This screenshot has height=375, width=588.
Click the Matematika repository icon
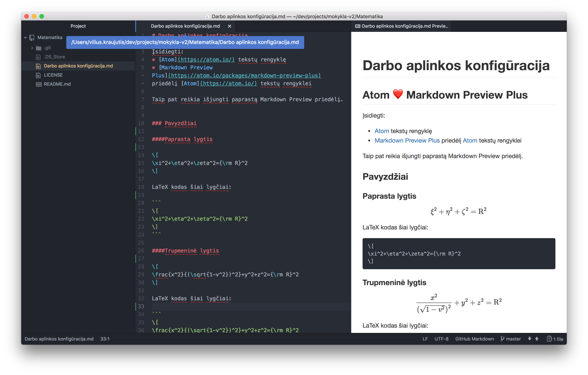click(x=32, y=38)
